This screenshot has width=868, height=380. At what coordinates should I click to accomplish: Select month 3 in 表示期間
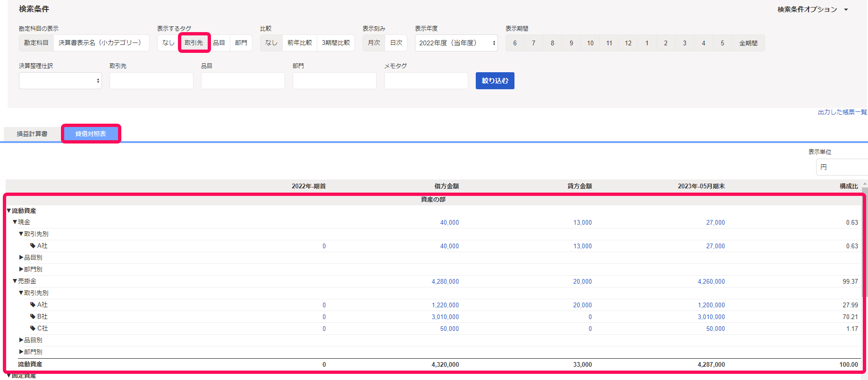tap(684, 43)
